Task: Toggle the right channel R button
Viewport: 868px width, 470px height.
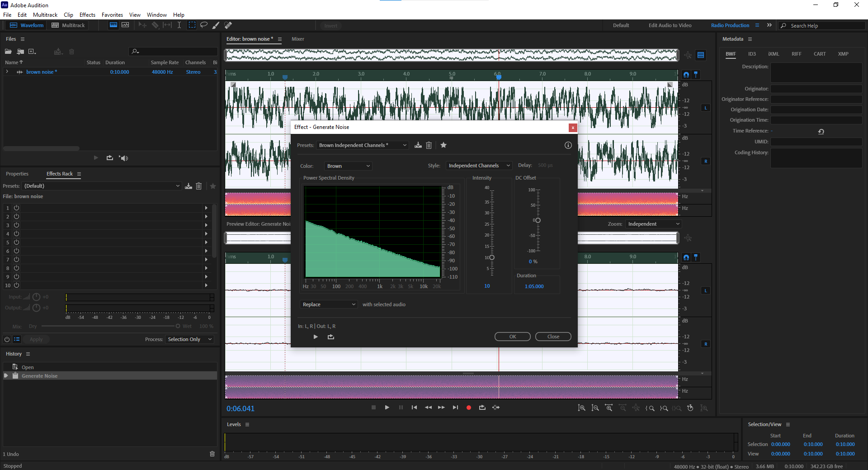Action: pos(706,161)
